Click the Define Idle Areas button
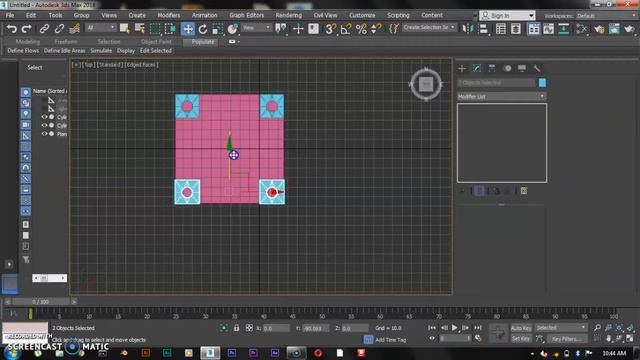This screenshot has height=360, width=640. [x=64, y=51]
